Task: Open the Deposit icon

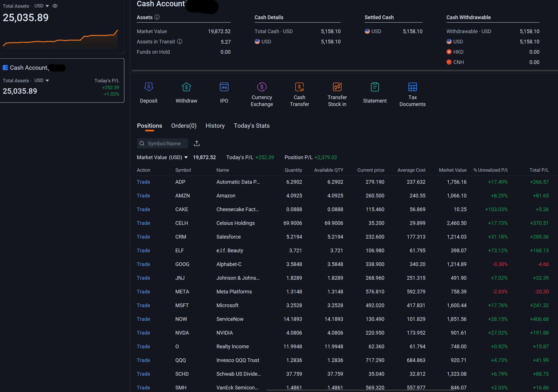Action: (x=148, y=87)
